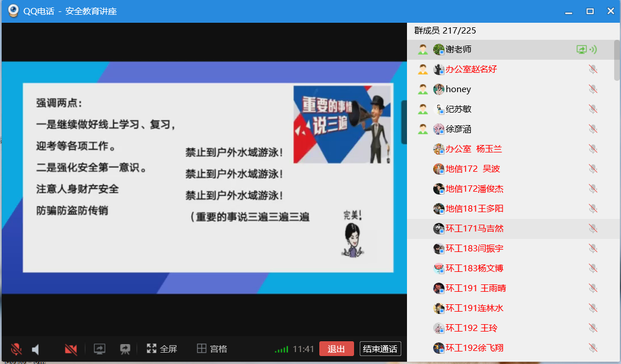This screenshot has width=621, height=364.
Task: Select member 环工171马吉然 in the list
Action: coord(474,229)
